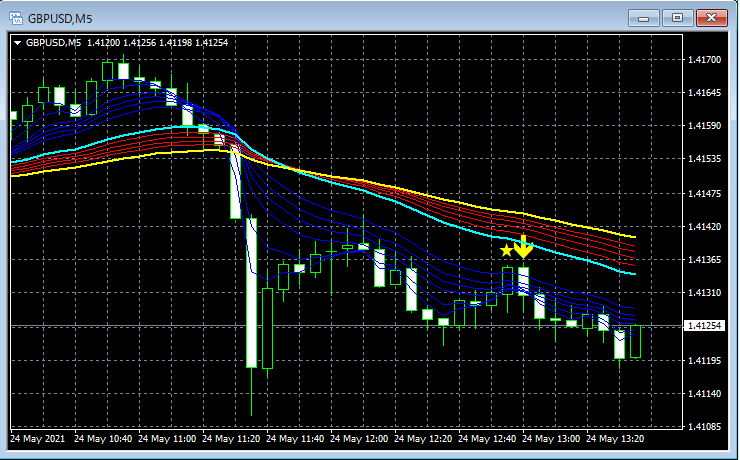Click the 24 May 11:40 time label
The width and height of the screenshot is (740, 460).
click(x=295, y=439)
